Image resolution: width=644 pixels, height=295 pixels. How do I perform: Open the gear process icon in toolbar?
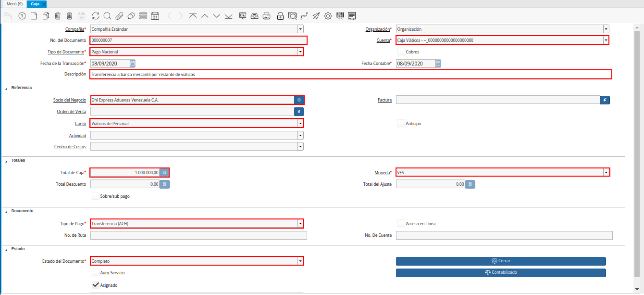point(328,16)
